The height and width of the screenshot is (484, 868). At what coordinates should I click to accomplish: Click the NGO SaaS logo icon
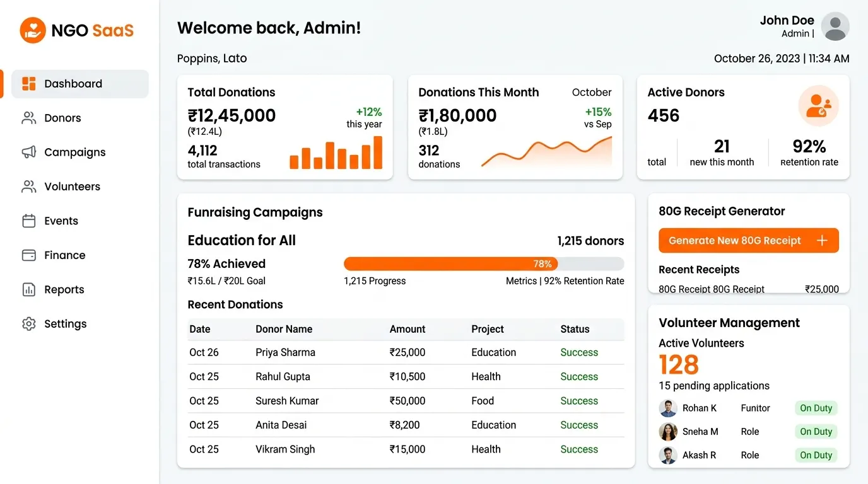tap(33, 30)
